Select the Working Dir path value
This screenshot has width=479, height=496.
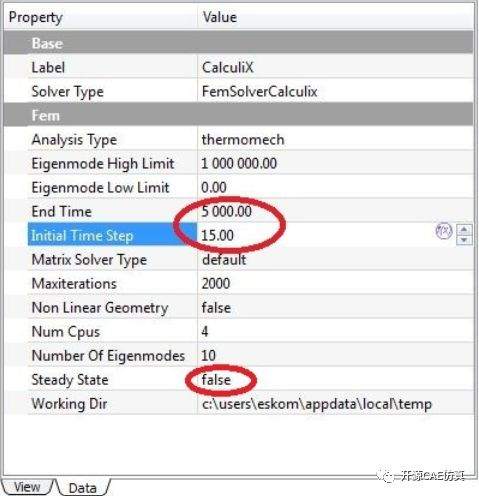pos(335,404)
